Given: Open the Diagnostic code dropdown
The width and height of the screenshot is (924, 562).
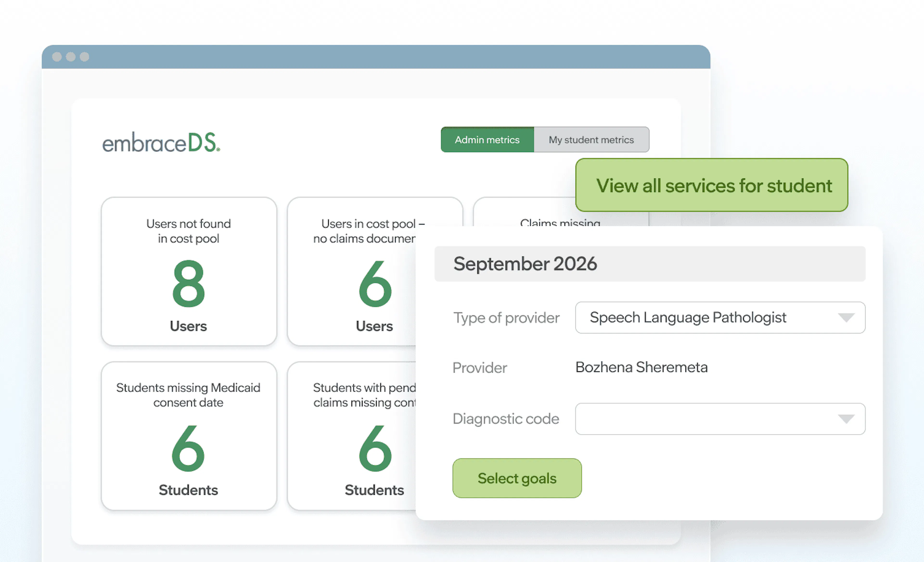Looking at the screenshot, I should pyautogui.click(x=720, y=419).
